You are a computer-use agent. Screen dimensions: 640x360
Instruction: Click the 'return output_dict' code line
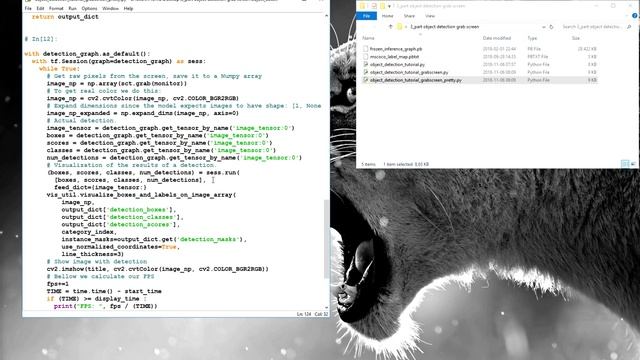[65, 17]
